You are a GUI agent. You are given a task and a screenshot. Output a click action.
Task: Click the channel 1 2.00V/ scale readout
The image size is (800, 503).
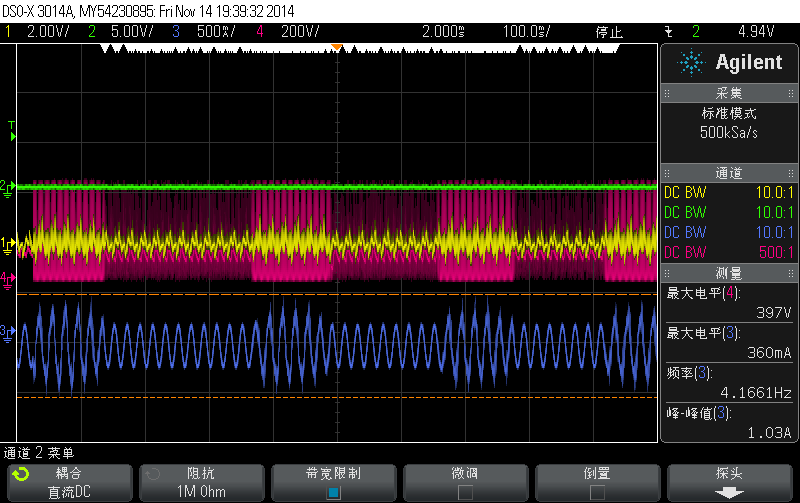click(x=46, y=31)
